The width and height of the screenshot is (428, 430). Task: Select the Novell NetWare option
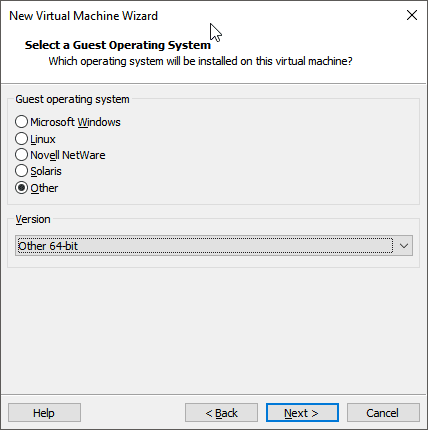click(21, 155)
